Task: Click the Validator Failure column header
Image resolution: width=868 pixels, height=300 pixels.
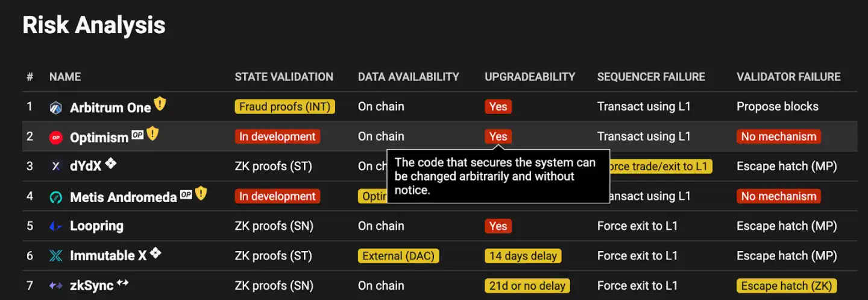Action: [788, 77]
